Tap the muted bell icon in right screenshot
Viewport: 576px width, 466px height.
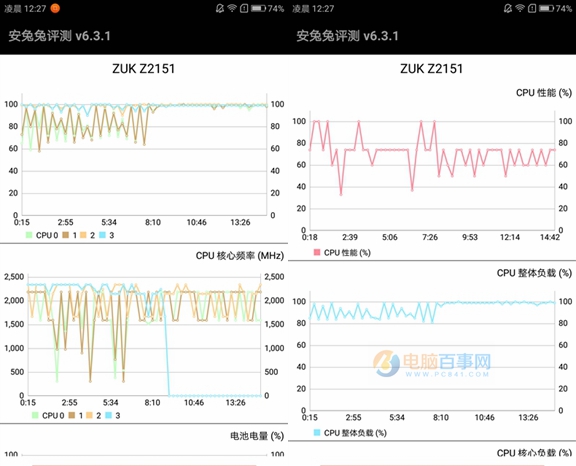(x=508, y=8)
